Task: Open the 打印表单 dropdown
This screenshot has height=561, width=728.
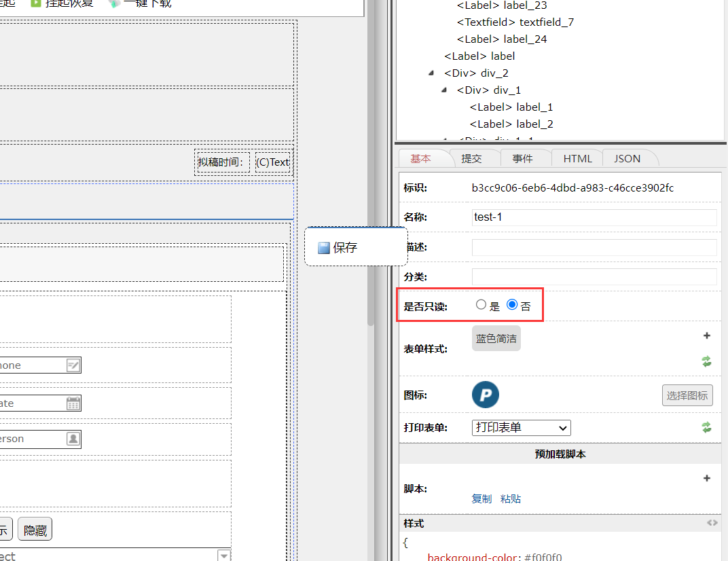Action: [x=522, y=428]
